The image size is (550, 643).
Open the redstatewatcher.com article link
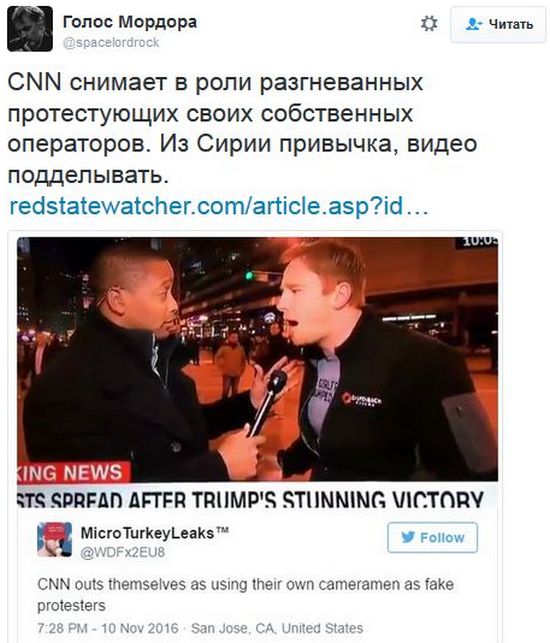pos(219,206)
